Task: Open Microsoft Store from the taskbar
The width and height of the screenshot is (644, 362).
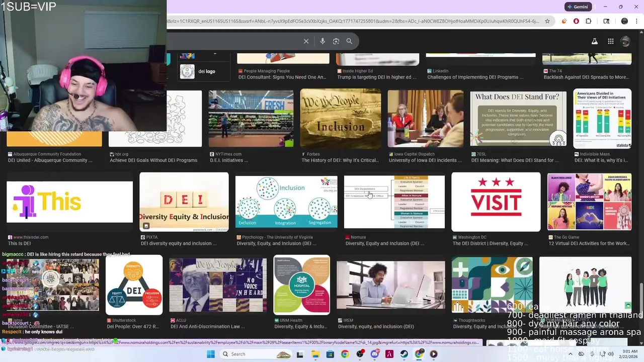Action: pyautogui.click(x=330, y=354)
